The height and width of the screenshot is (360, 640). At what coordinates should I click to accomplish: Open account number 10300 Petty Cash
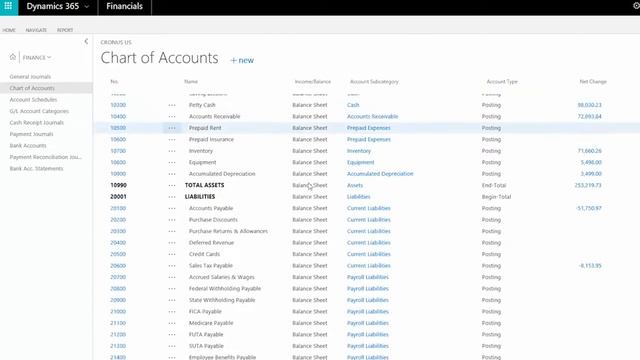(118, 105)
